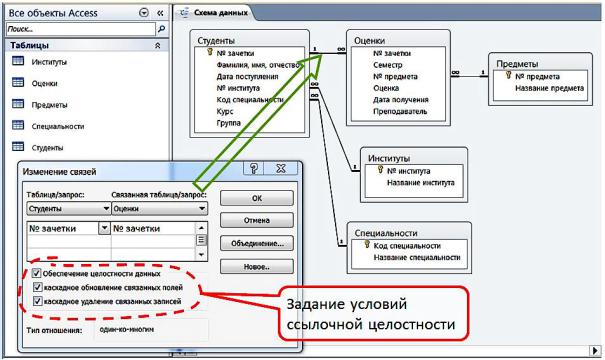Viewport: 605px width, 360px height.
Task: Select Название института field in Институты
Action: click(x=421, y=183)
